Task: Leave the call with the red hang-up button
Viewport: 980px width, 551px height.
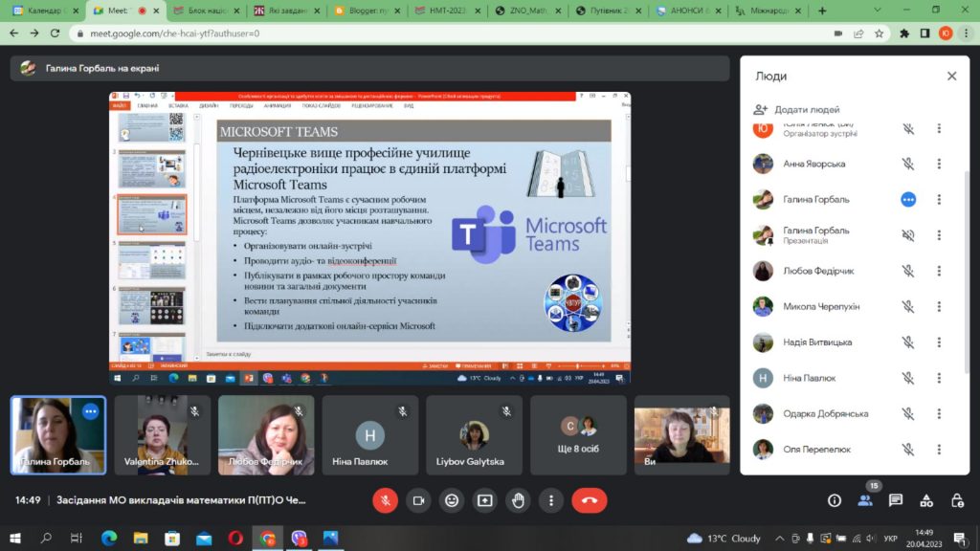Action: tap(590, 500)
